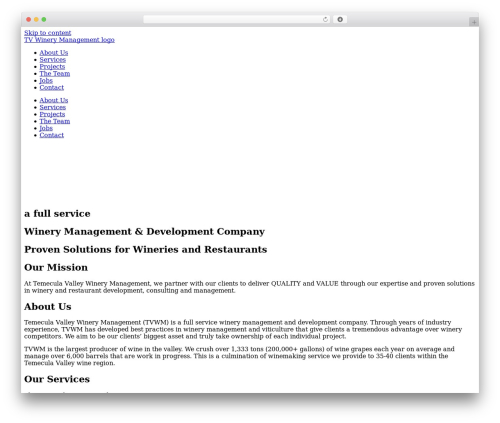Image resolution: width=500 pixels, height=423 pixels.
Task: Click the heading 'a full service'
Action: pos(57,214)
